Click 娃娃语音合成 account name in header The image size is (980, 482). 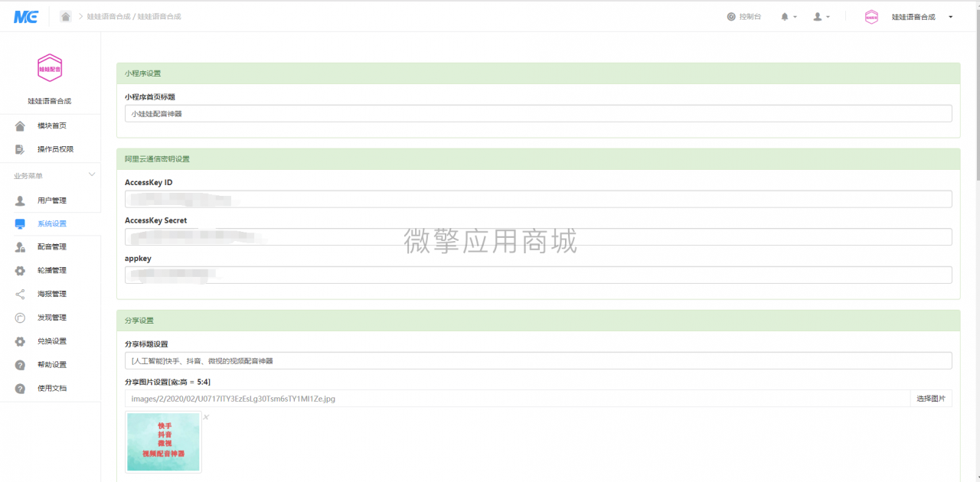(913, 17)
